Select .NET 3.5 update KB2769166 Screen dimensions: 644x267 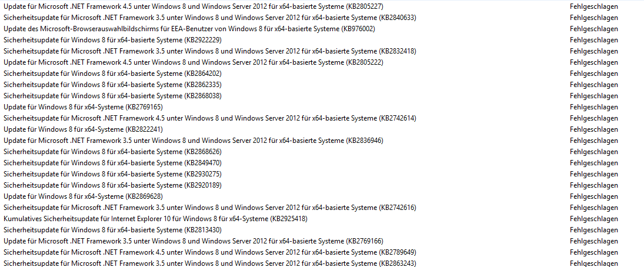(193, 241)
